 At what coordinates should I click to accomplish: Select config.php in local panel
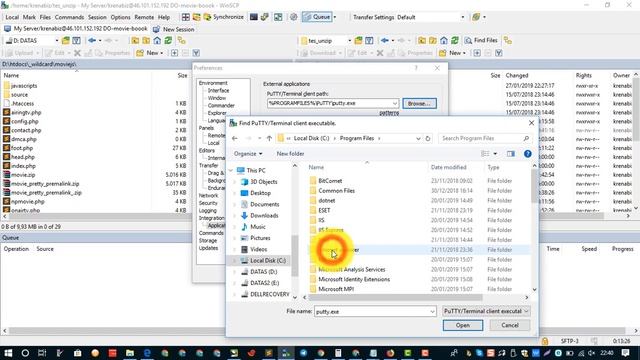coord(24,121)
